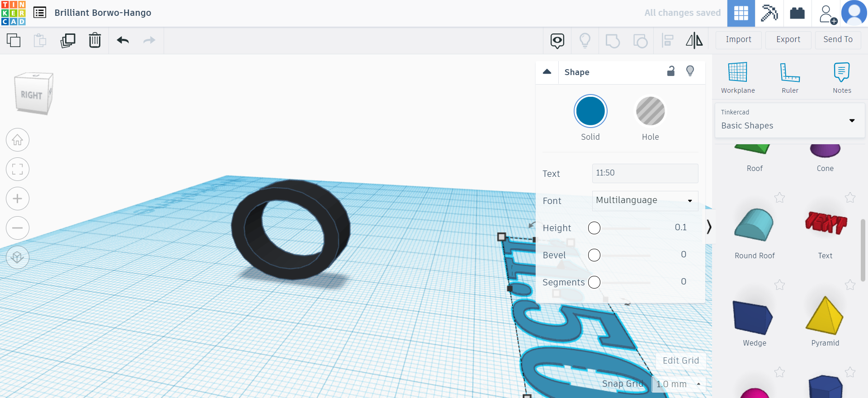Redo the last action
This screenshot has width=868, height=398.
pos(149,40)
